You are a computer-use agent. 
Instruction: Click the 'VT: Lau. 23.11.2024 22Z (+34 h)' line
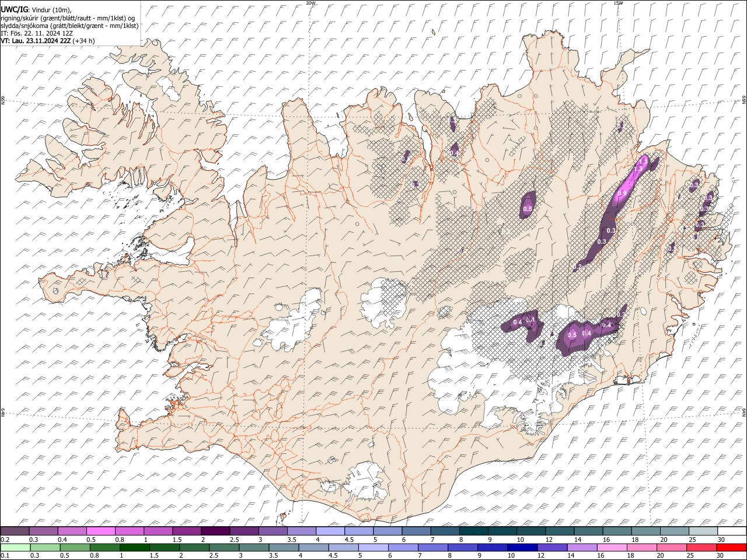[48, 41]
